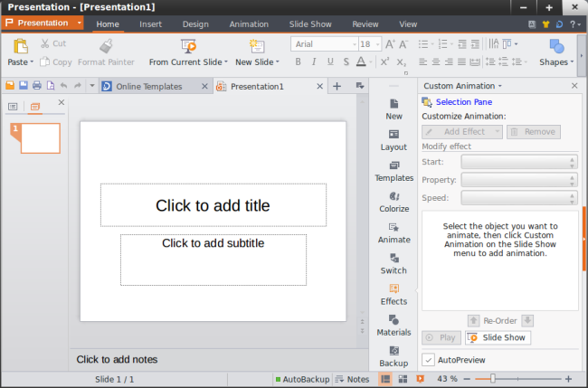
Task: Click the Slide Show button in animation pane
Action: (498, 337)
